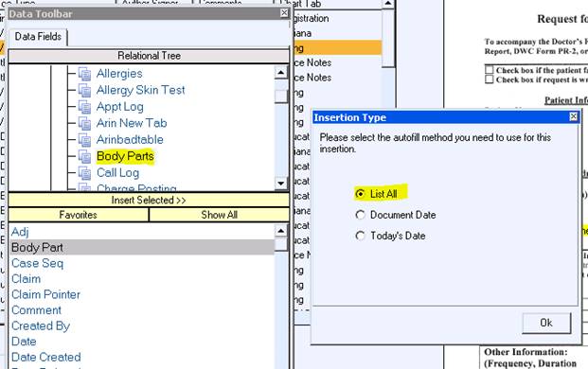Select the Date Created field
The height and width of the screenshot is (369, 588).
point(46,357)
